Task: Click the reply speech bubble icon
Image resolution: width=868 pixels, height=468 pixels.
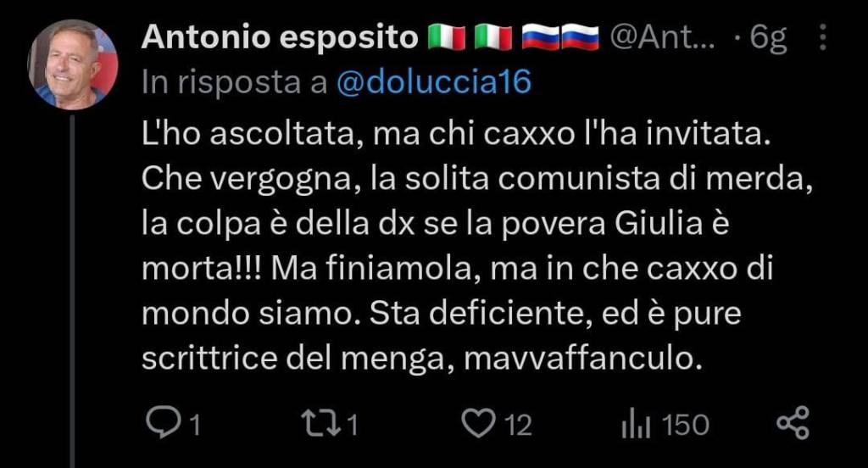Action: click(x=163, y=423)
